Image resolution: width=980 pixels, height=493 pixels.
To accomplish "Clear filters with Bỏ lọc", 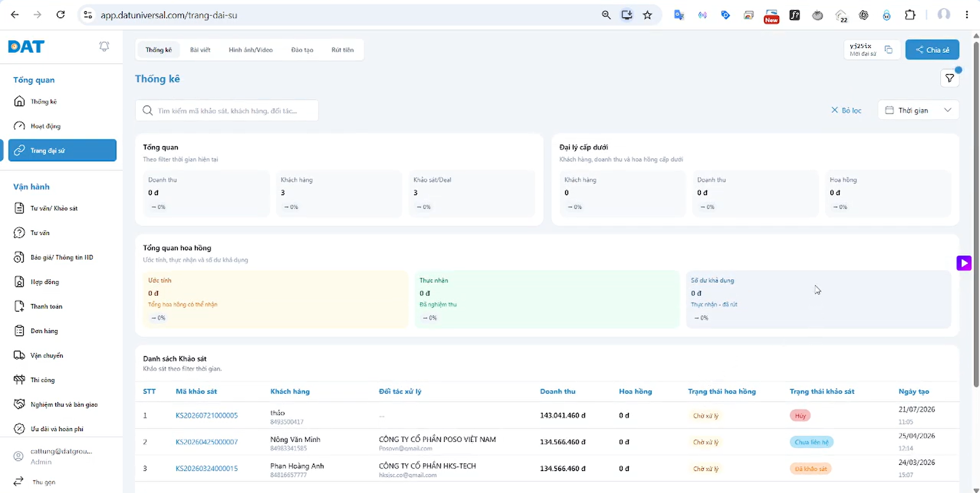I will [x=846, y=110].
